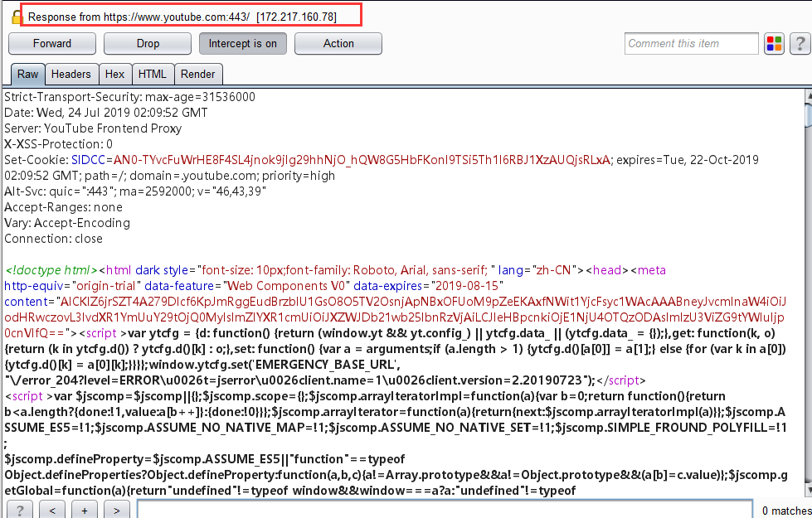Drop the intercepted response
The image size is (812, 518).
pyautogui.click(x=148, y=43)
